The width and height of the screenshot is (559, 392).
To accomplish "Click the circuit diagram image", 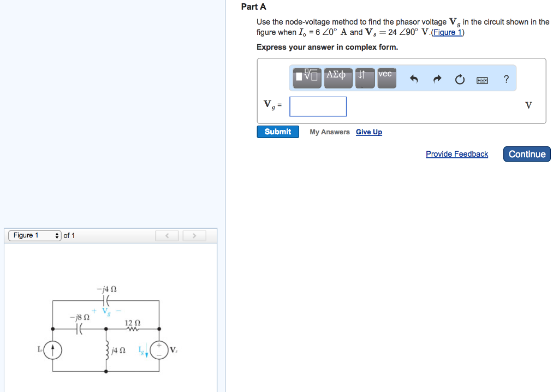I will coord(106,328).
